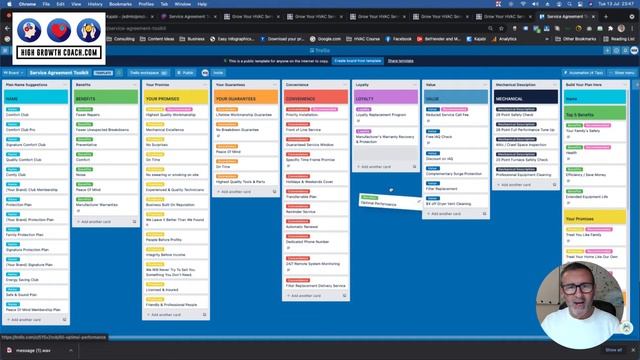Click the Invite button

coord(218,73)
